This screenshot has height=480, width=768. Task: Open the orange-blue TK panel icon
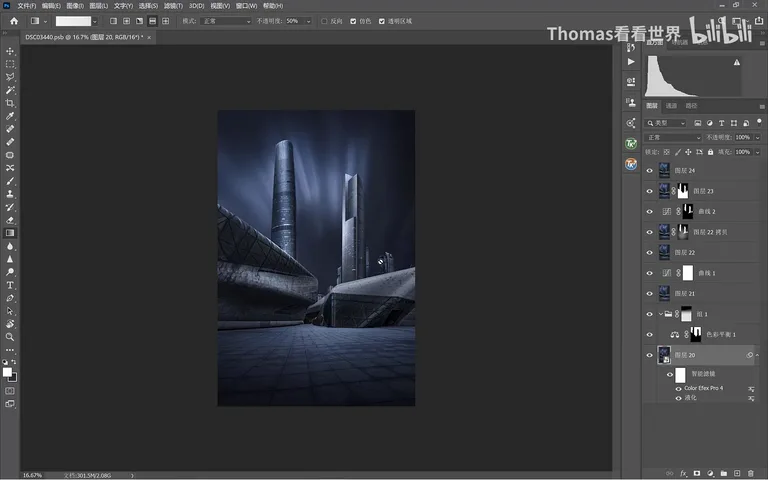point(631,164)
